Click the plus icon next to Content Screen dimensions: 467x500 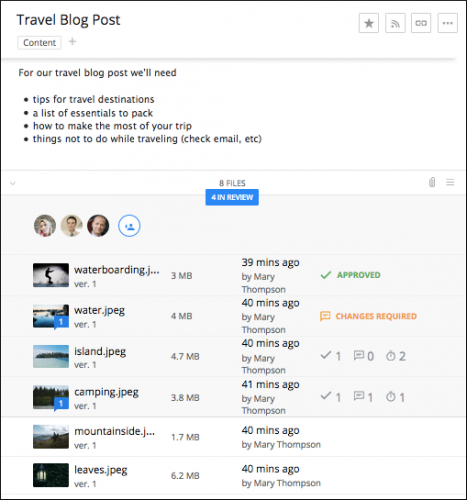[x=72, y=42]
